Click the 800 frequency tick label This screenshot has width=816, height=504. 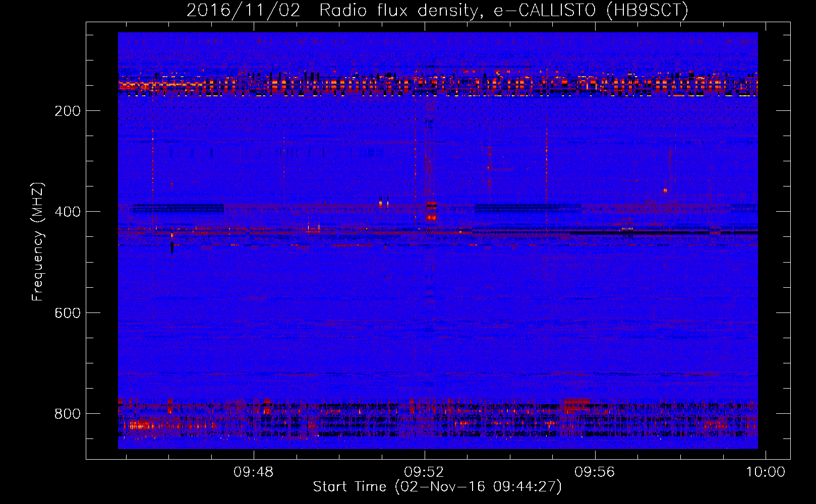68,414
